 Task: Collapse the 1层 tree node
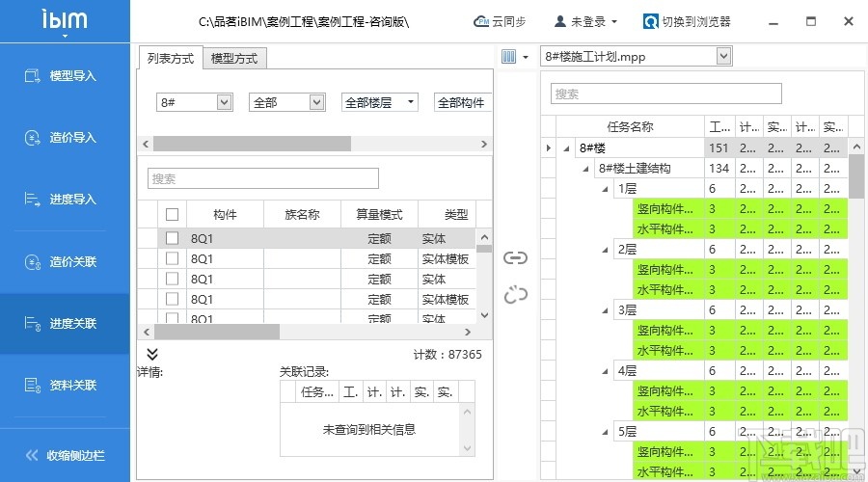pyautogui.click(x=605, y=189)
